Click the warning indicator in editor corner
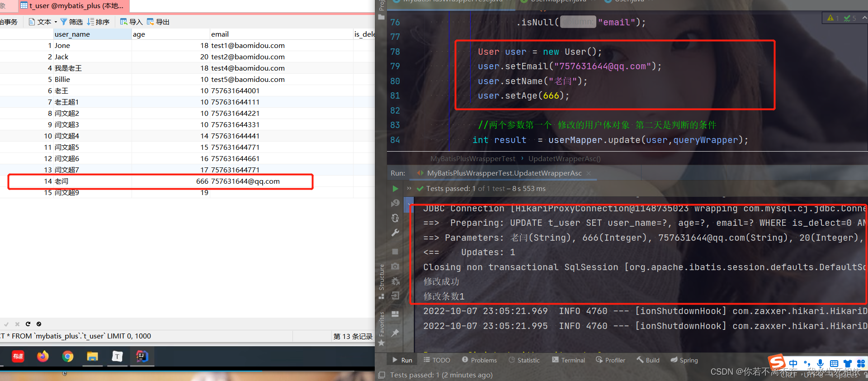The width and height of the screenshot is (868, 381). pyautogui.click(x=833, y=18)
